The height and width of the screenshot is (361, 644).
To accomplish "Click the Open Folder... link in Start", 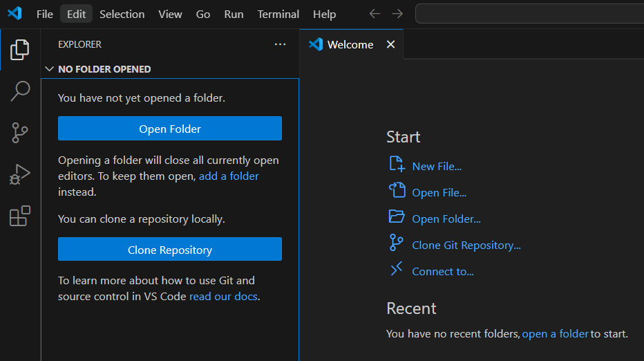I will [446, 219].
